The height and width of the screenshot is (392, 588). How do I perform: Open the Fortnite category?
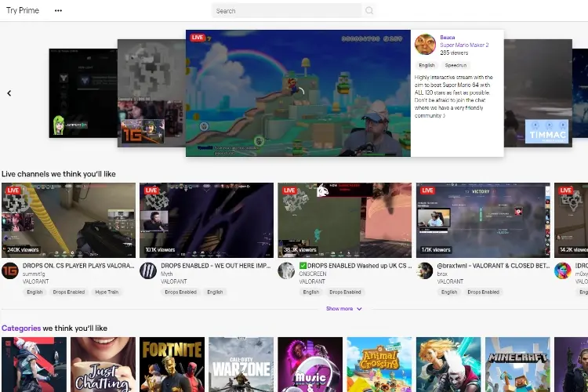coord(172,365)
